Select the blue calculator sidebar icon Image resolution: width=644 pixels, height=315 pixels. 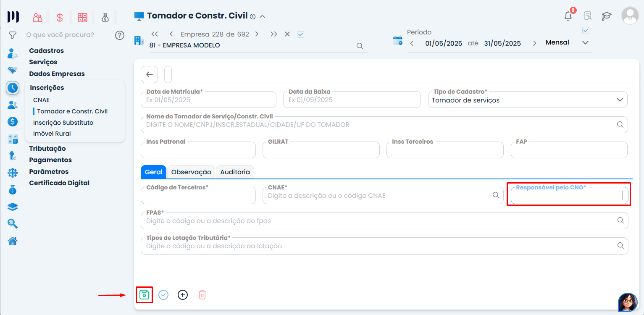click(x=13, y=139)
